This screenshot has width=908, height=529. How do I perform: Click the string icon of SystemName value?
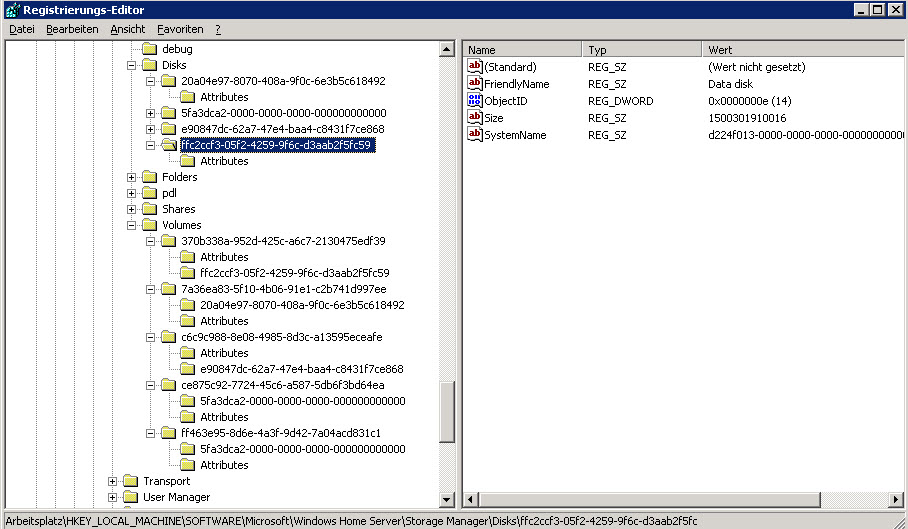[475, 134]
